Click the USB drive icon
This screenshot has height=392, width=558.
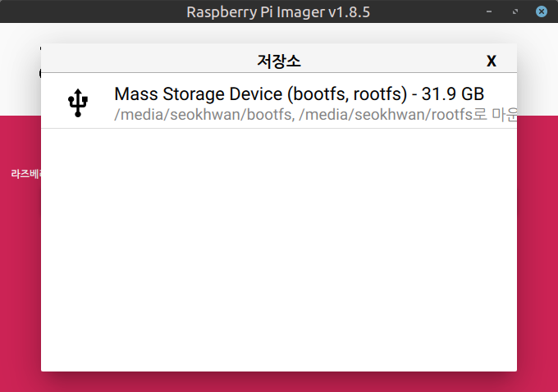pos(78,103)
